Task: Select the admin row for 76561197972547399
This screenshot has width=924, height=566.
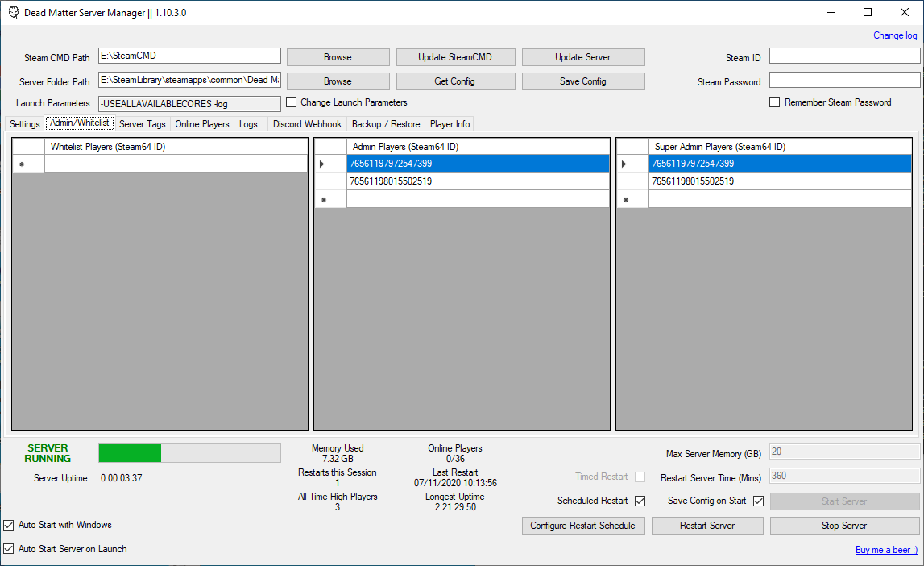Action: click(x=475, y=163)
